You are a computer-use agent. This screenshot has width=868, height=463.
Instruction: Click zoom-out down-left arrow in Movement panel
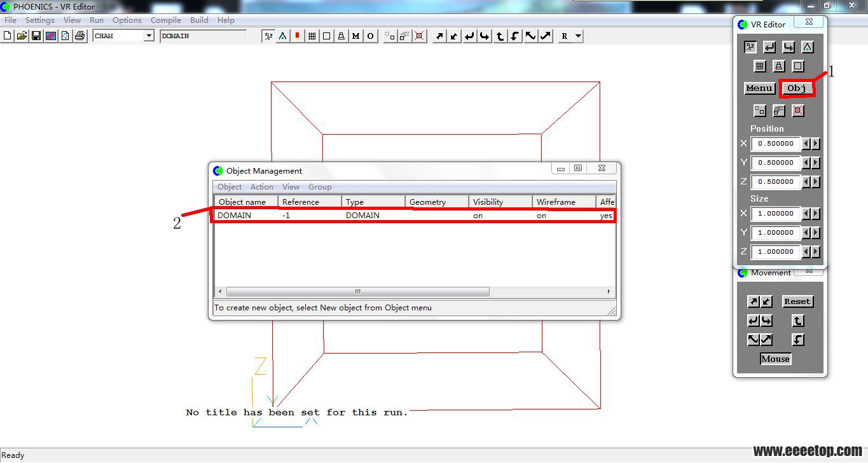pyautogui.click(x=766, y=301)
